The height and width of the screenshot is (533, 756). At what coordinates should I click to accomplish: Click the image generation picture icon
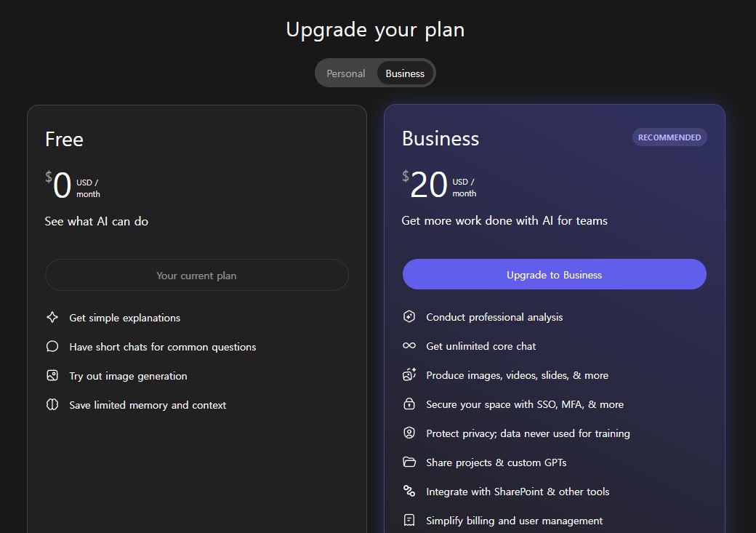click(52, 376)
